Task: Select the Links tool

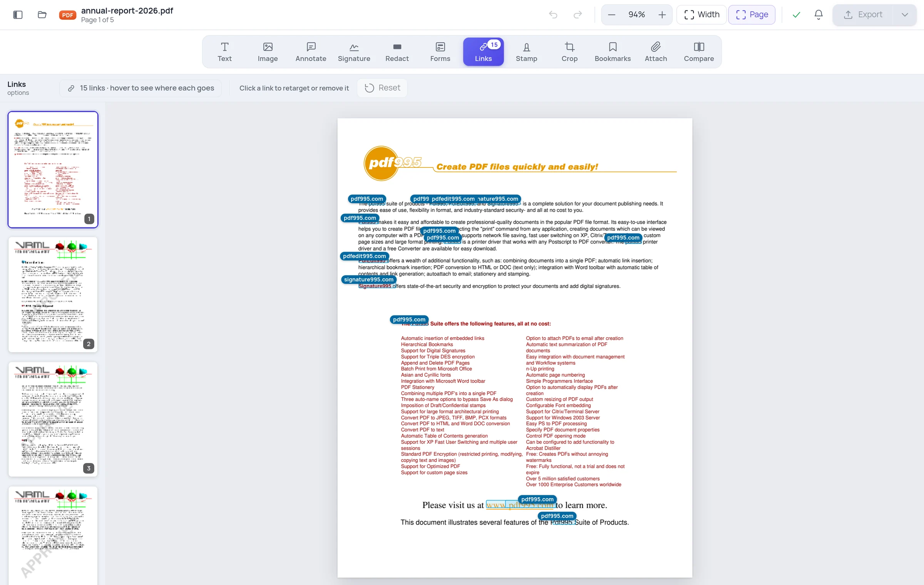Action: coord(483,52)
